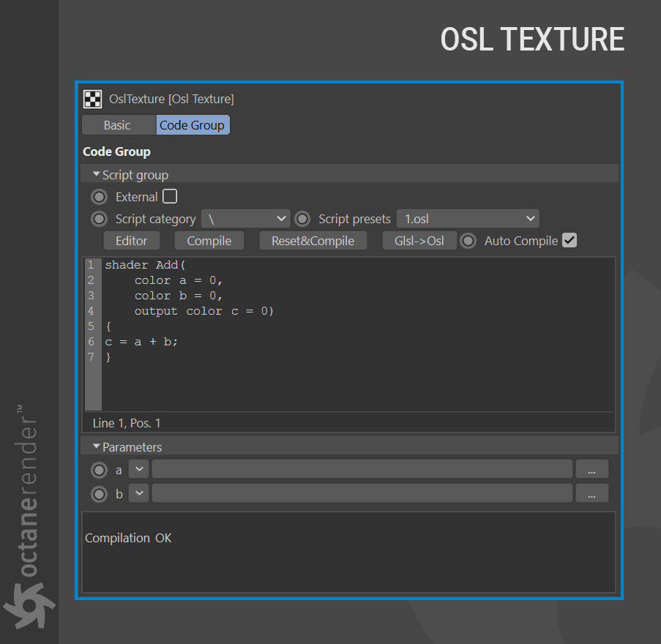661x644 pixels.
Task: Disable the Auto Compile checkbox
Action: 569,240
